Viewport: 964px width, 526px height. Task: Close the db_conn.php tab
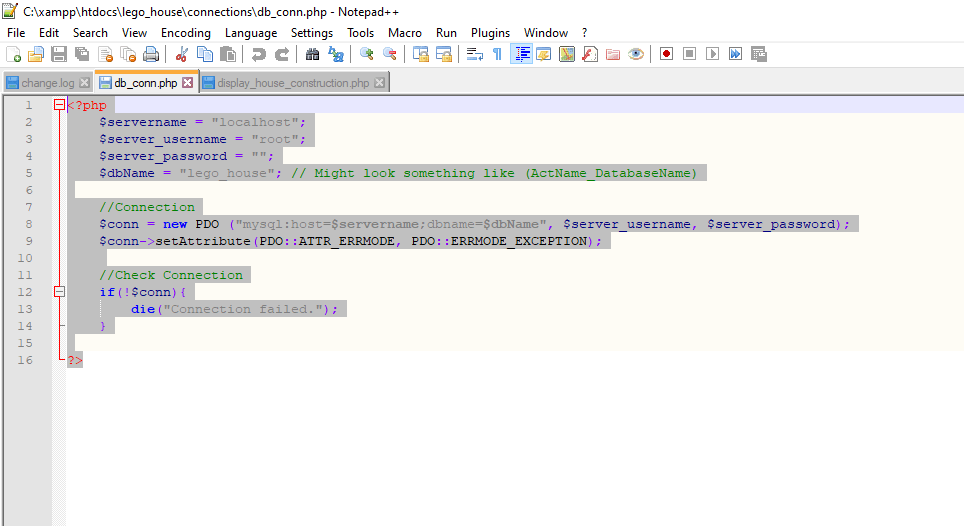click(188, 83)
